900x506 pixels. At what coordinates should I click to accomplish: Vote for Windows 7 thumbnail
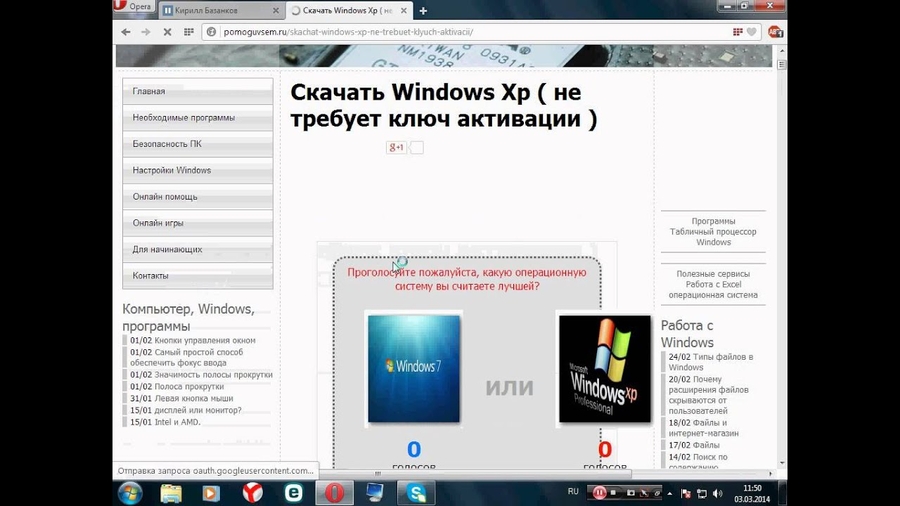pyautogui.click(x=413, y=367)
